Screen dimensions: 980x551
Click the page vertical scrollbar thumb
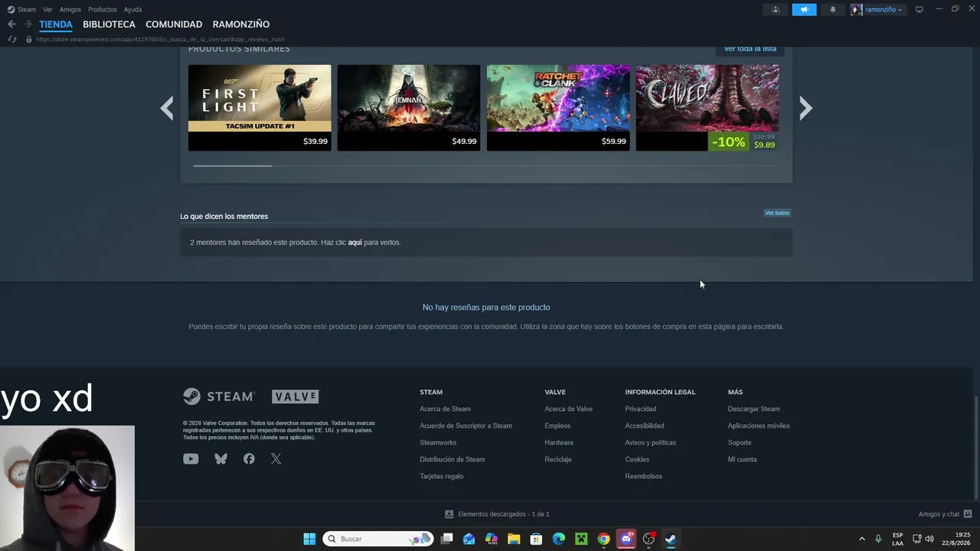coord(975,449)
